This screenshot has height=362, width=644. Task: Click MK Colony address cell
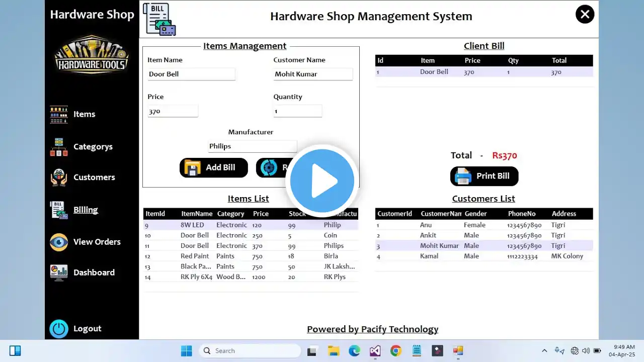pos(568,256)
